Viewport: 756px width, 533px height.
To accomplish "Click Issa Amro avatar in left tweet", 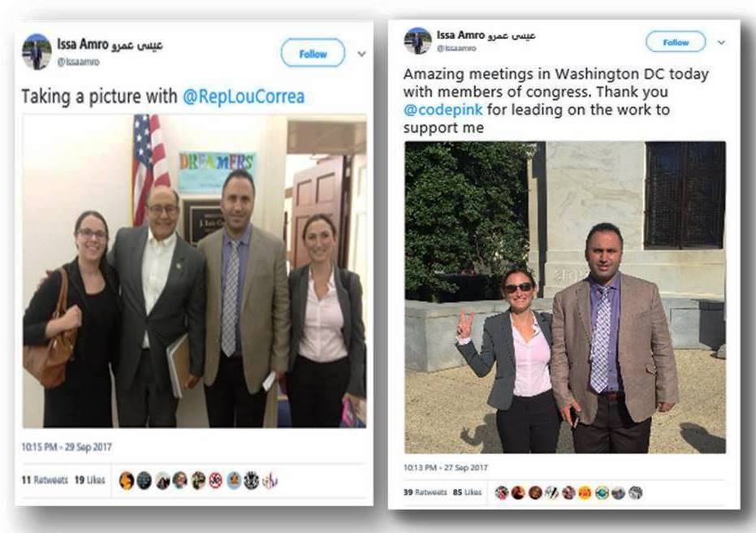I will click(x=37, y=52).
